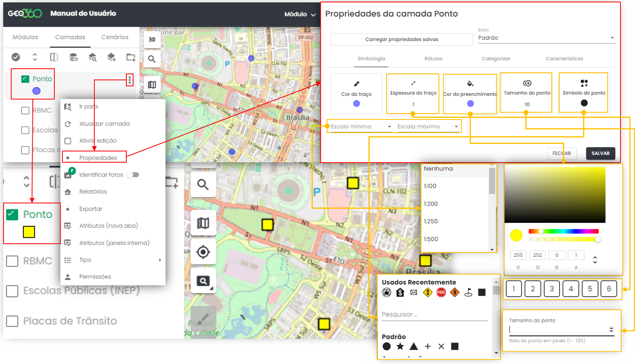Click the zoom-area search map button
The image size is (636, 364).
click(x=203, y=281)
